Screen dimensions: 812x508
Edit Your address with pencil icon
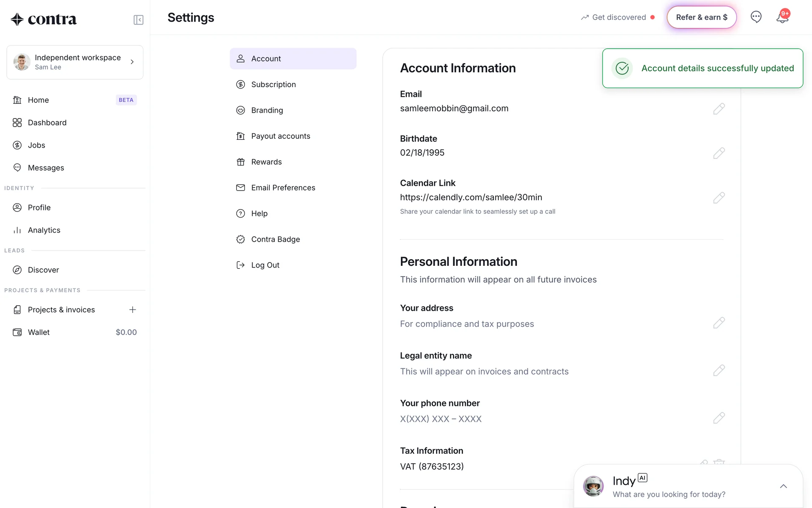point(719,323)
